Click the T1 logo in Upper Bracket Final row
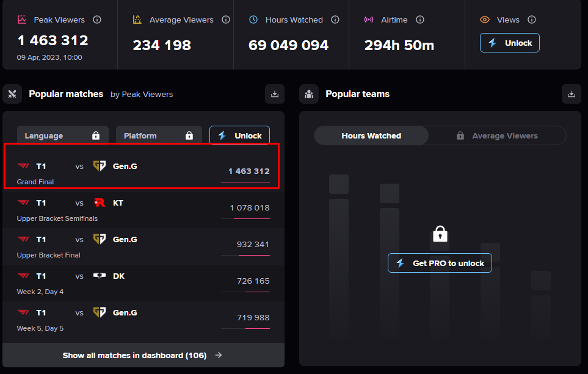This screenshot has width=588, height=374. (23, 239)
